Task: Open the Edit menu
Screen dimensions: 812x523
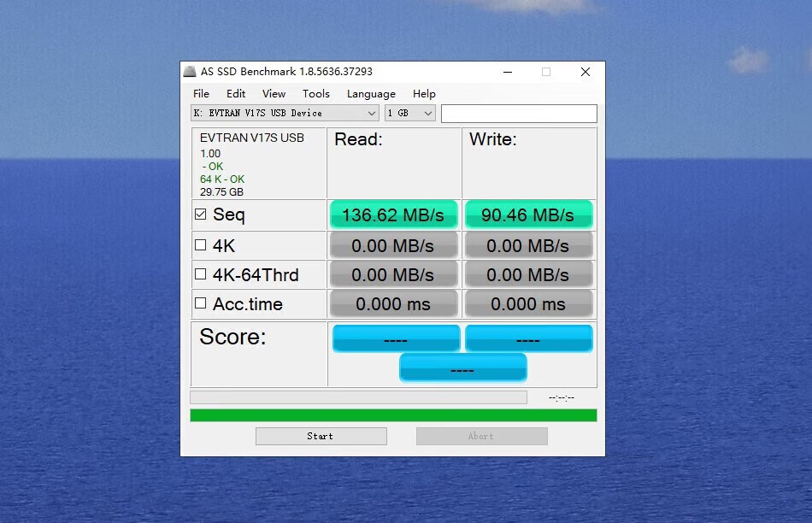Action: point(236,94)
